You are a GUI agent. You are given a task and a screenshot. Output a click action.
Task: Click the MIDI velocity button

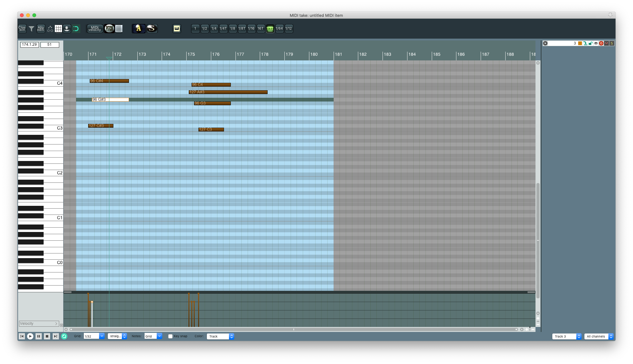click(95, 29)
